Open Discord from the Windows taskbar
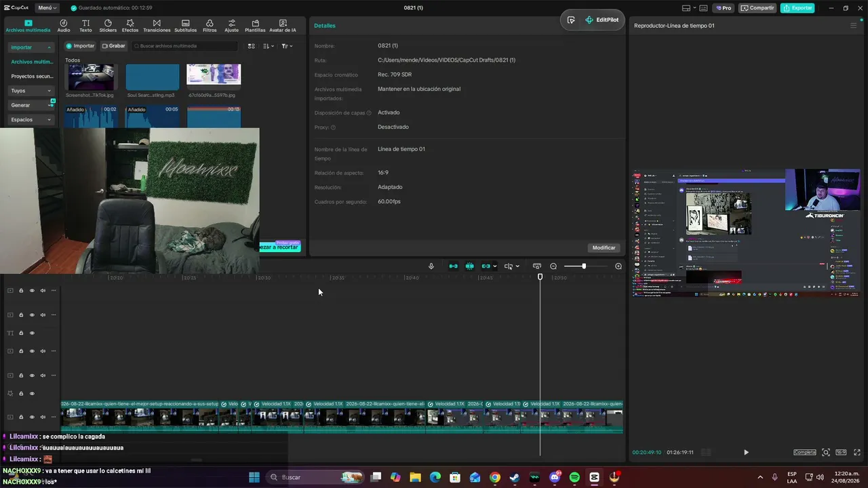 pos(555,477)
